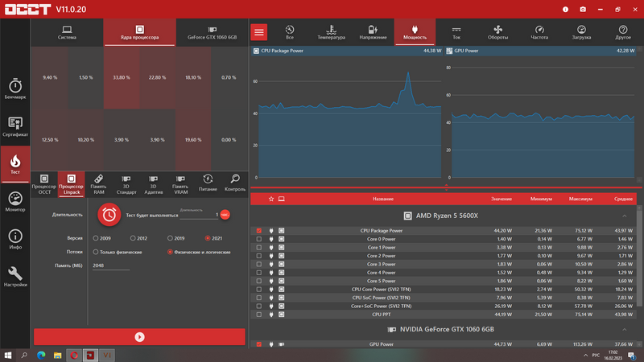The image size is (644, 362).
Task: Open the Windows Start menu
Action: click(x=8, y=356)
